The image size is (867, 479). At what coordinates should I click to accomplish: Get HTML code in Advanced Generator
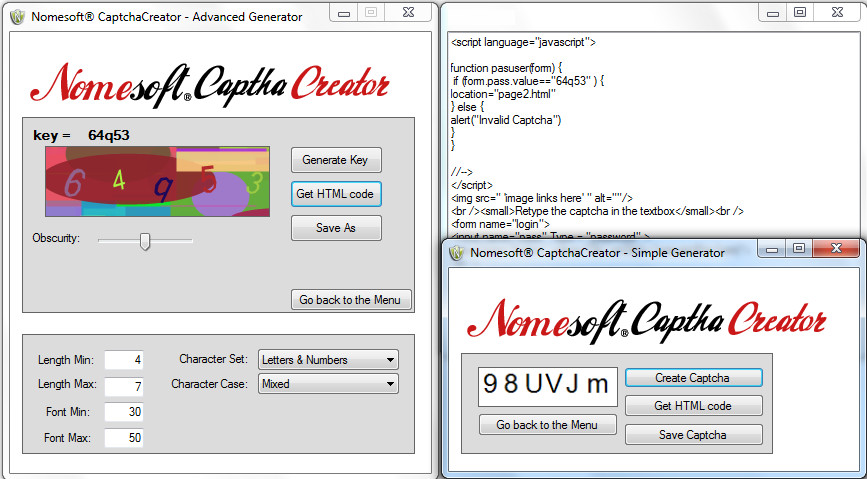click(336, 194)
